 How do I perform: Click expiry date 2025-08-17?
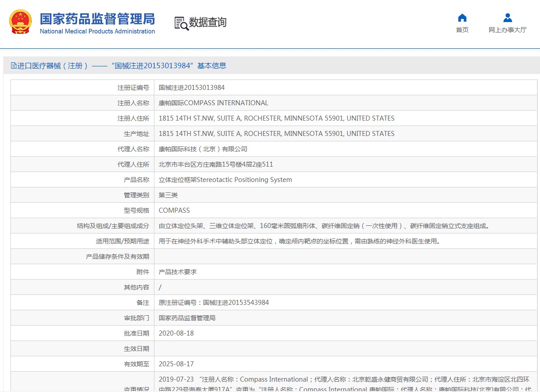click(x=176, y=364)
